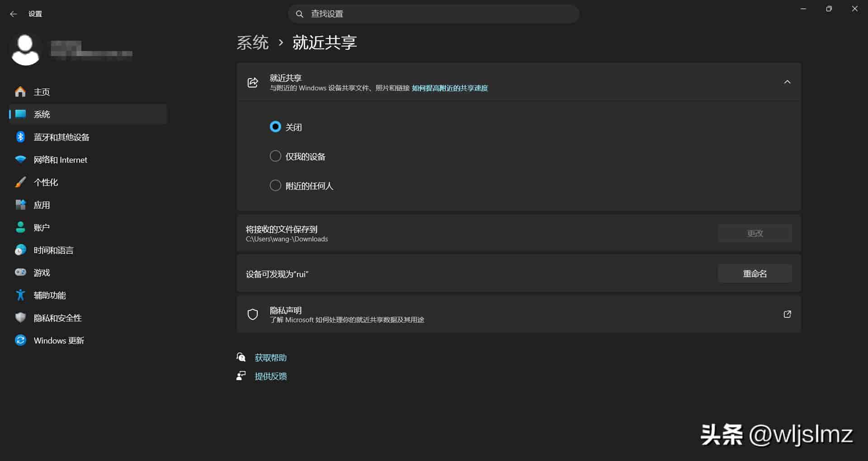868x461 pixels.
Task: Select the 附近的任何人 radio option
Action: point(275,186)
